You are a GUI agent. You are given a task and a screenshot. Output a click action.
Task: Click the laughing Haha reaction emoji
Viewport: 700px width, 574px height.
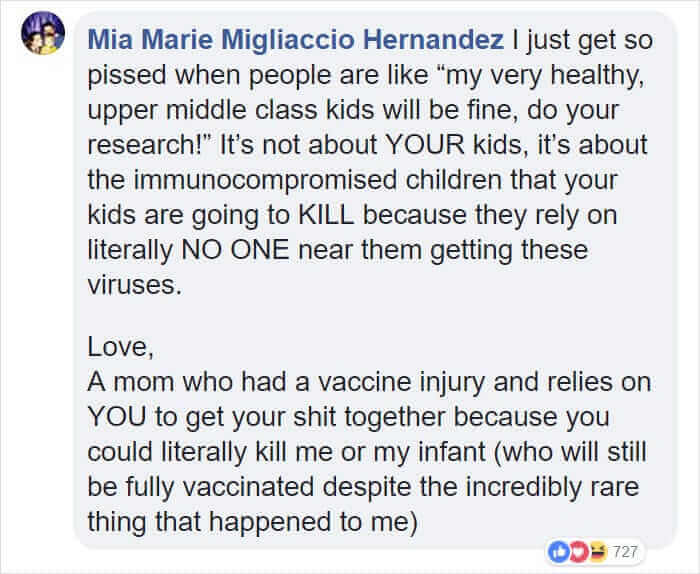(x=597, y=552)
